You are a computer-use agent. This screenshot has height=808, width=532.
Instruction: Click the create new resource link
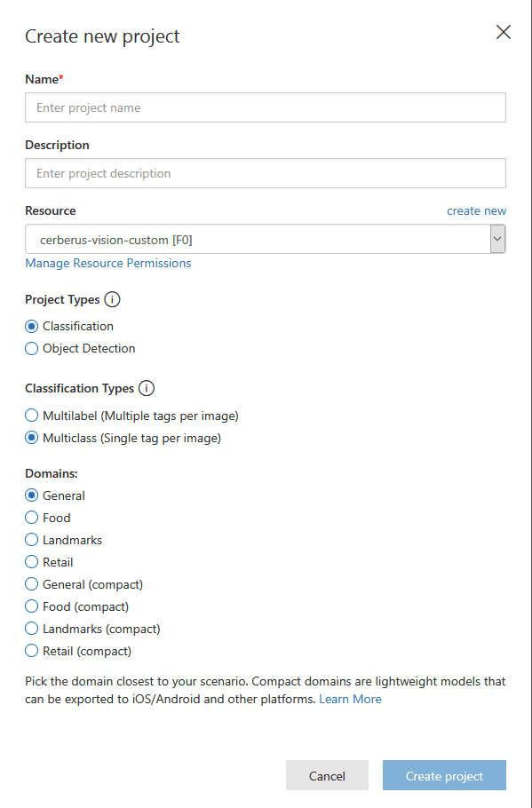(x=476, y=210)
